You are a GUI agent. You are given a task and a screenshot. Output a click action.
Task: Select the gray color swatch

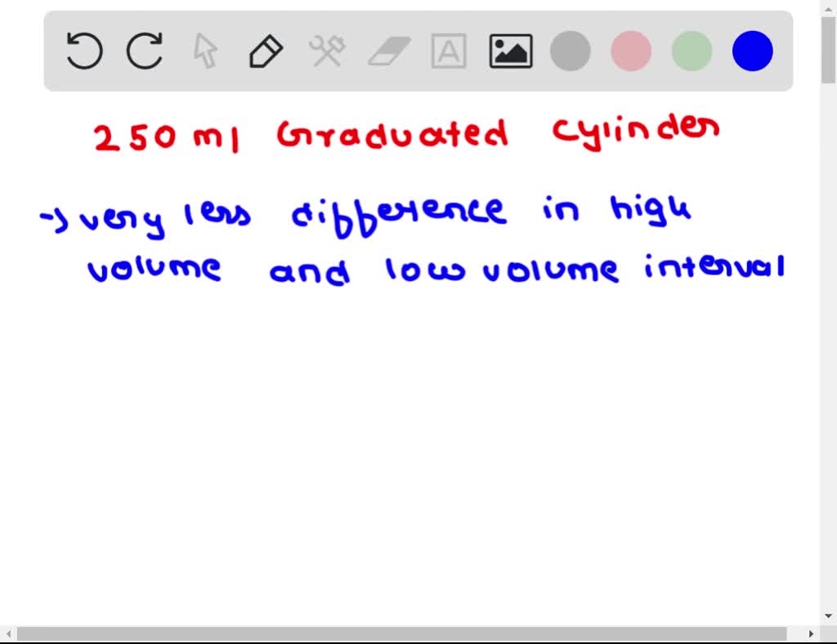point(571,50)
